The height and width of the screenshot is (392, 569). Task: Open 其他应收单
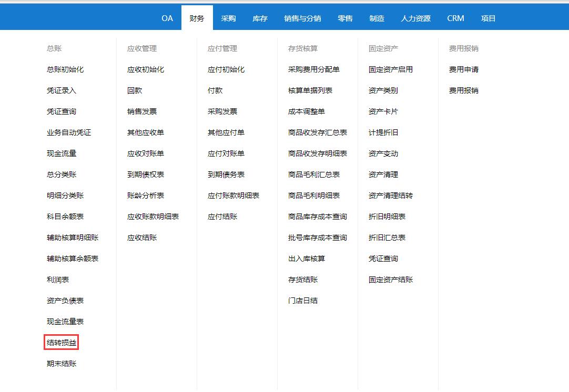pyautogui.click(x=146, y=132)
